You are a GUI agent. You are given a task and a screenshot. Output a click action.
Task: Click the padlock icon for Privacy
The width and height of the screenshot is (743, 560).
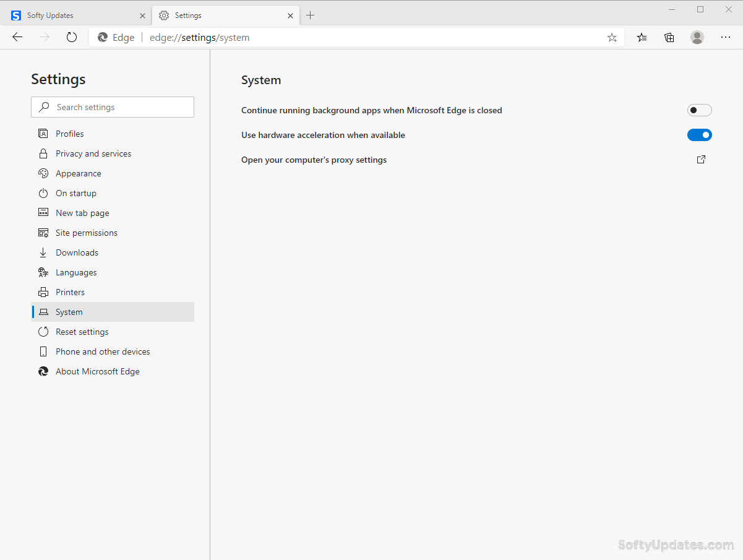tap(43, 153)
